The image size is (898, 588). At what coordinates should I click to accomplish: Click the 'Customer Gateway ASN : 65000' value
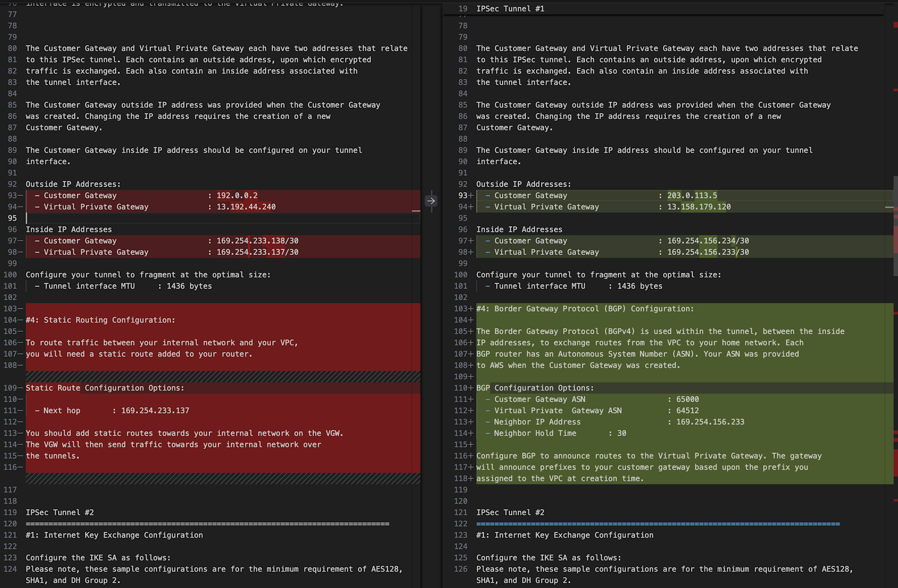[687, 399]
